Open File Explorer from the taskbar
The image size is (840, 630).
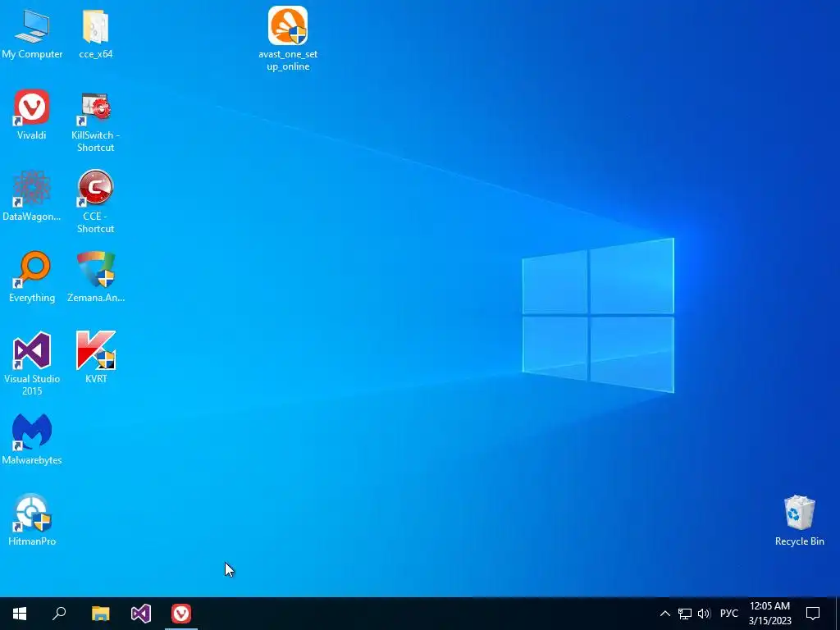point(100,614)
